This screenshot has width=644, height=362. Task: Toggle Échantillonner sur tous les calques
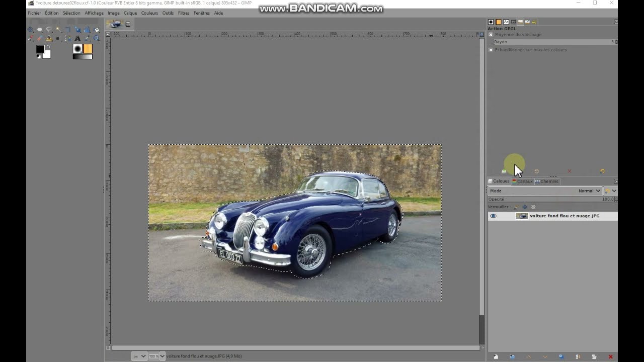click(x=491, y=50)
